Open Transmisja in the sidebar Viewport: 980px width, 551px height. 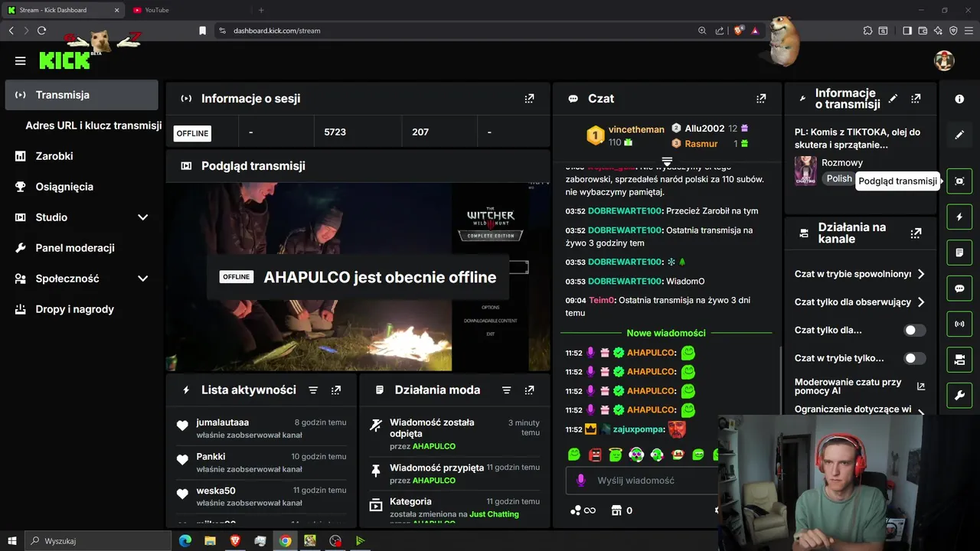pos(81,95)
